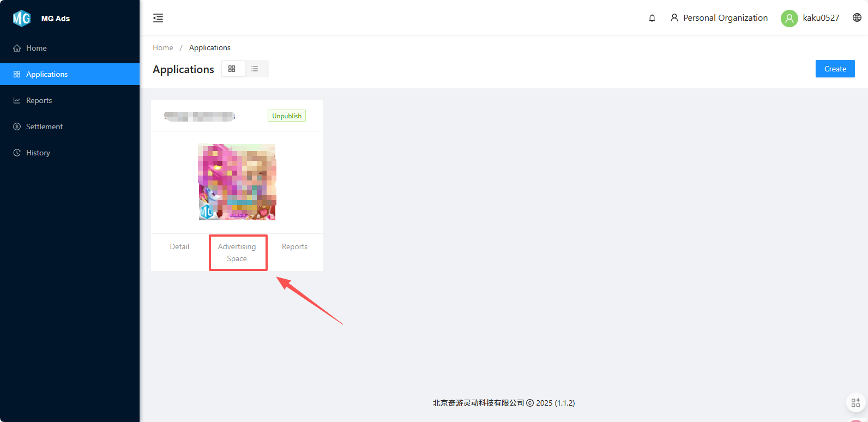Open Advertising Space for the app
This screenshot has width=868, height=422.
pos(237,252)
